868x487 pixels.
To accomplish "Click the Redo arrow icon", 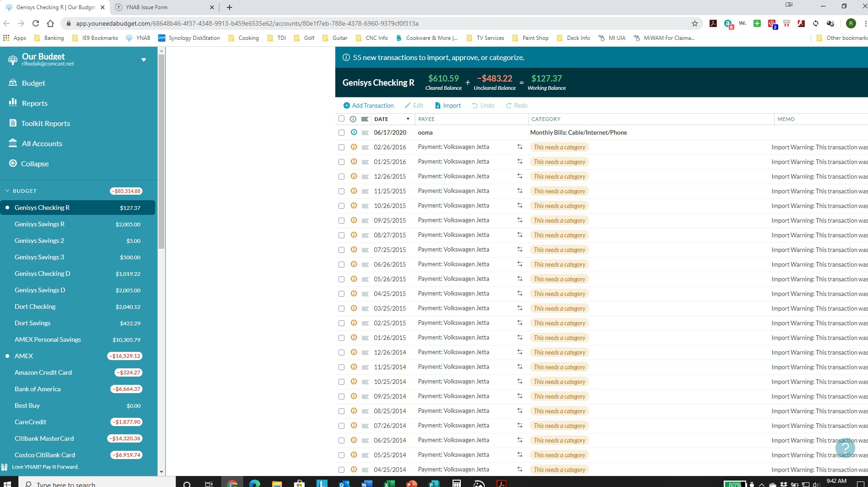I will 508,105.
